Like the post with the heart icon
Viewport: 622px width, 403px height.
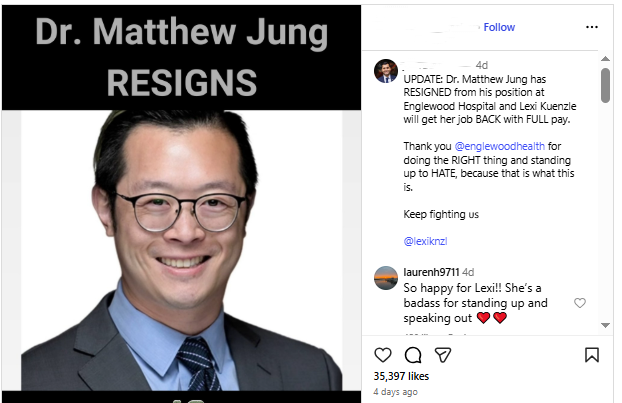pyautogui.click(x=383, y=355)
